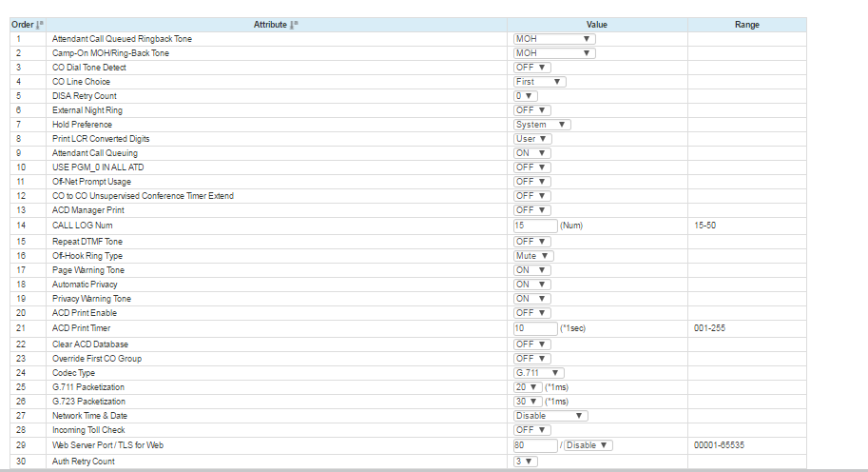Viewport: 868px width, 472px height.
Task: Open the TLS for Web Disable dropdown
Action: tap(588, 445)
